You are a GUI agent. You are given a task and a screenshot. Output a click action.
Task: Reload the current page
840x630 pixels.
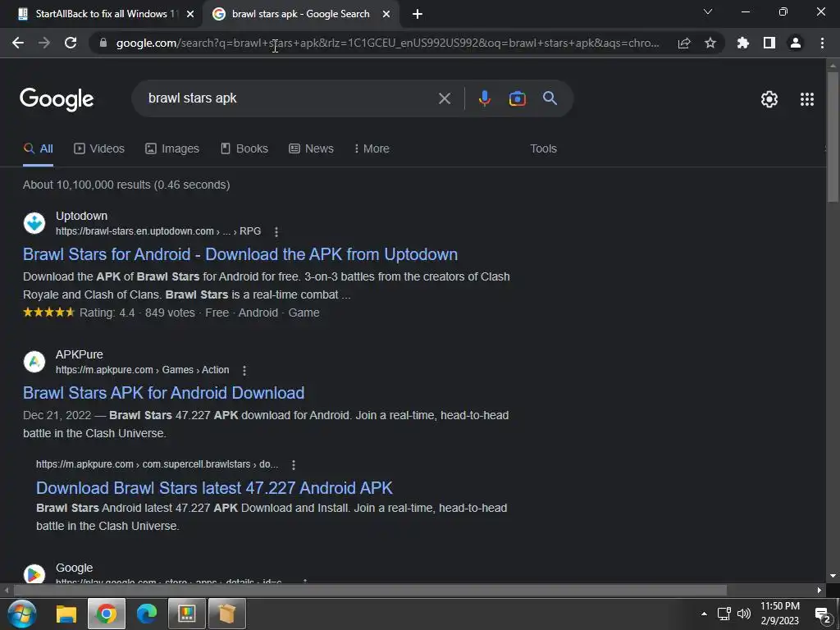pos(71,43)
